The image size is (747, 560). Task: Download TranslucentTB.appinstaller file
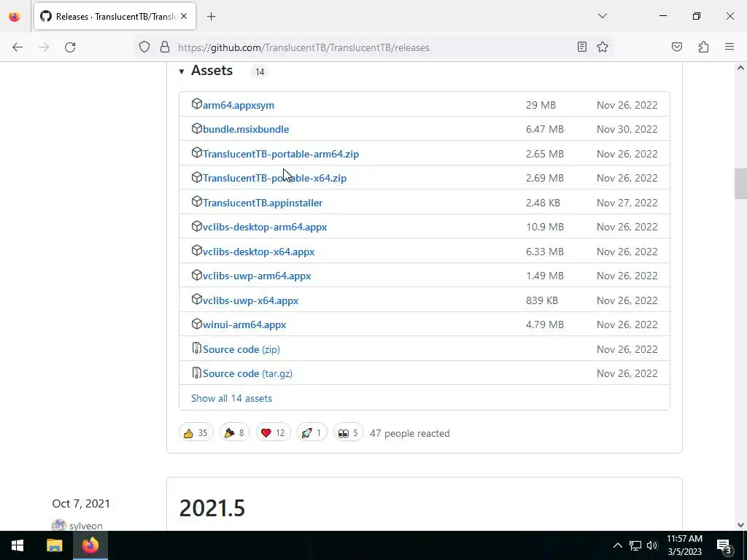tap(263, 203)
